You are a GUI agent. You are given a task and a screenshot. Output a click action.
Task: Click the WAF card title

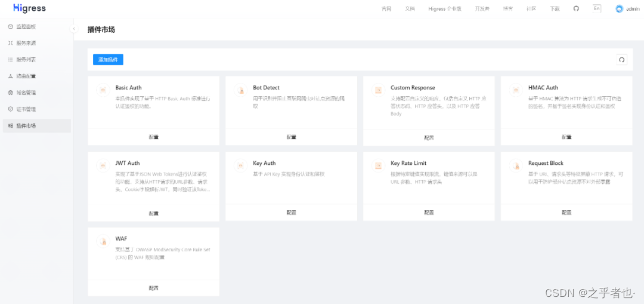coord(121,239)
